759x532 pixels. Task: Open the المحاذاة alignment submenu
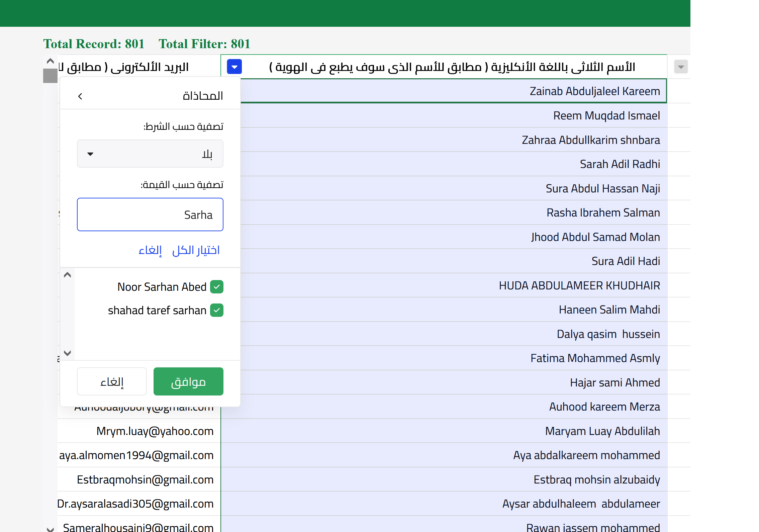pos(150,96)
